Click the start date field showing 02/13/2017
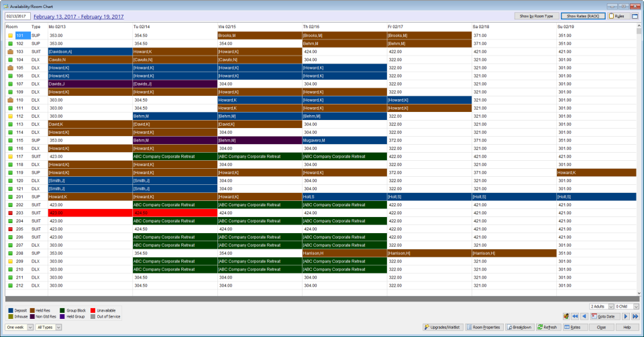This screenshot has width=644, height=337. point(17,15)
